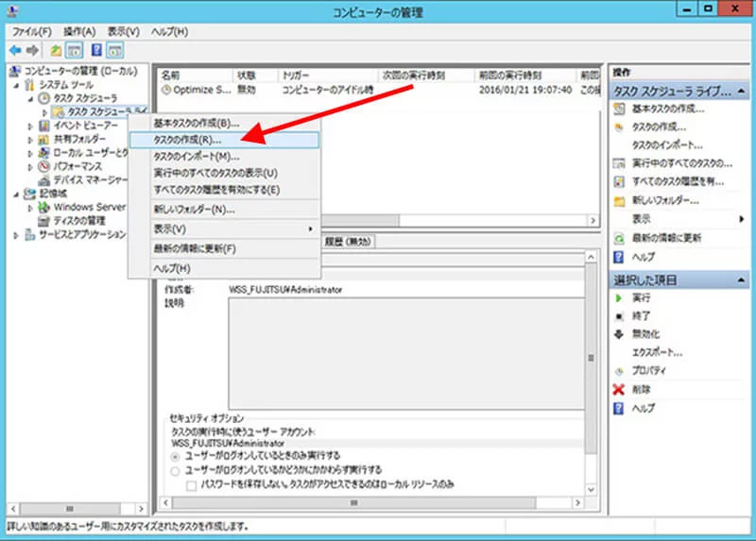
Task: Click the 無効化 disable arrow icon
Action: (619, 334)
